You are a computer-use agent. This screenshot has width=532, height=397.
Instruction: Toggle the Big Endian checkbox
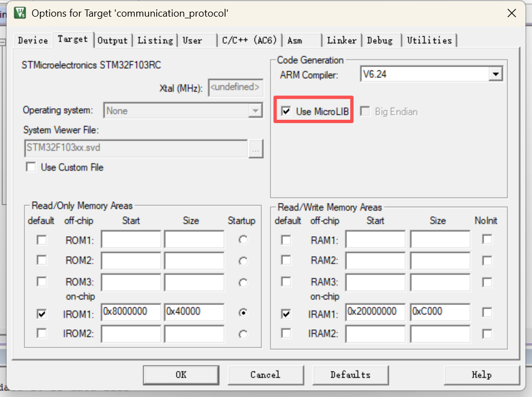point(365,111)
